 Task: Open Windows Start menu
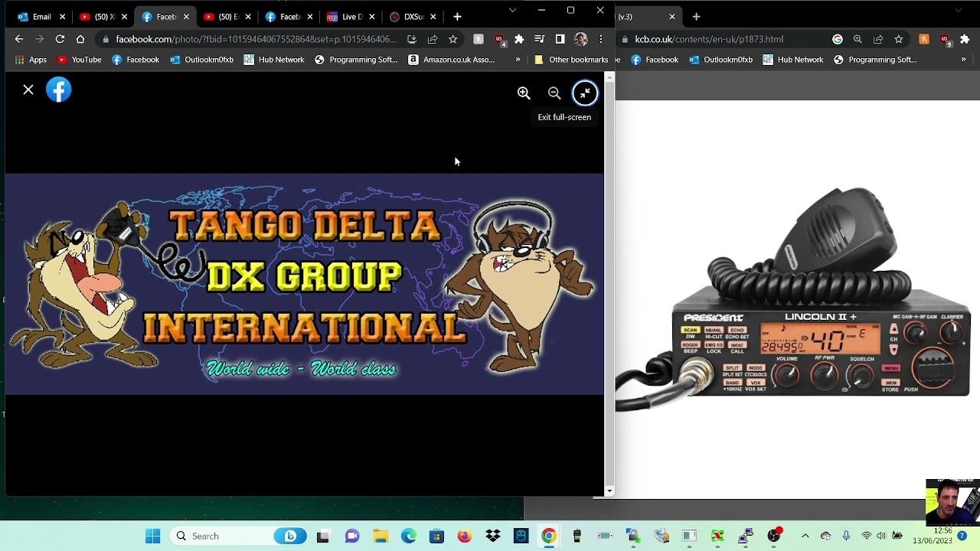(x=152, y=536)
